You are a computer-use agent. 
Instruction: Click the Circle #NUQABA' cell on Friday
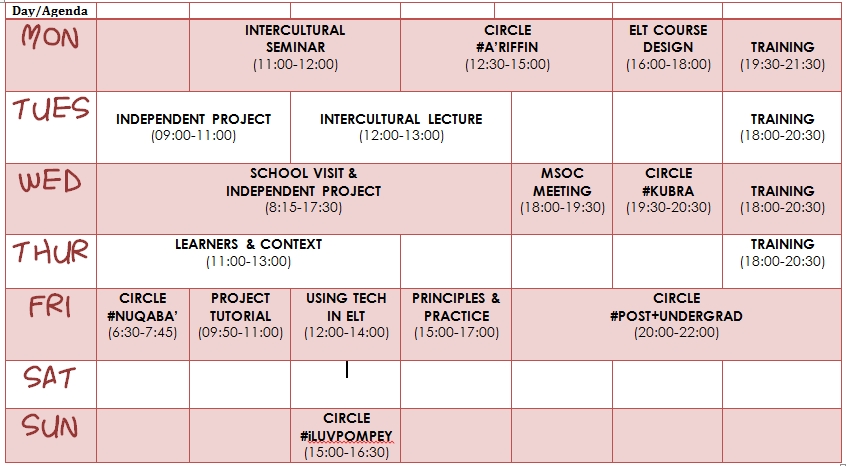coord(143,324)
